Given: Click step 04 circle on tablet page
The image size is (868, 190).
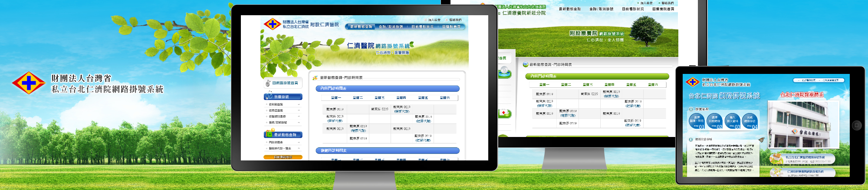Looking at the screenshot, I should tap(750, 121).
